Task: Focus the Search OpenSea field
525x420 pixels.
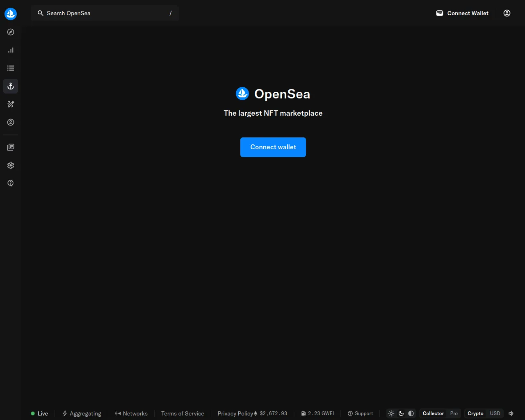Action: pos(105,13)
